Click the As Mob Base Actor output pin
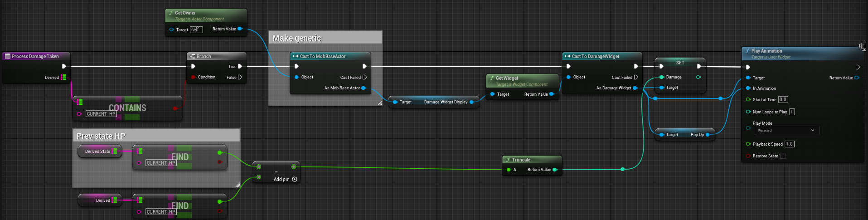868x220 pixels. (x=364, y=88)
